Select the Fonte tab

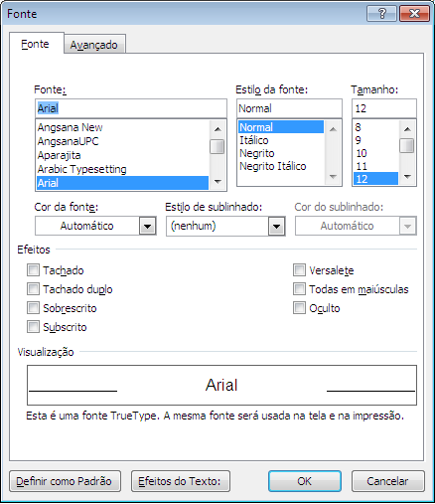click(x=36, y=44)
